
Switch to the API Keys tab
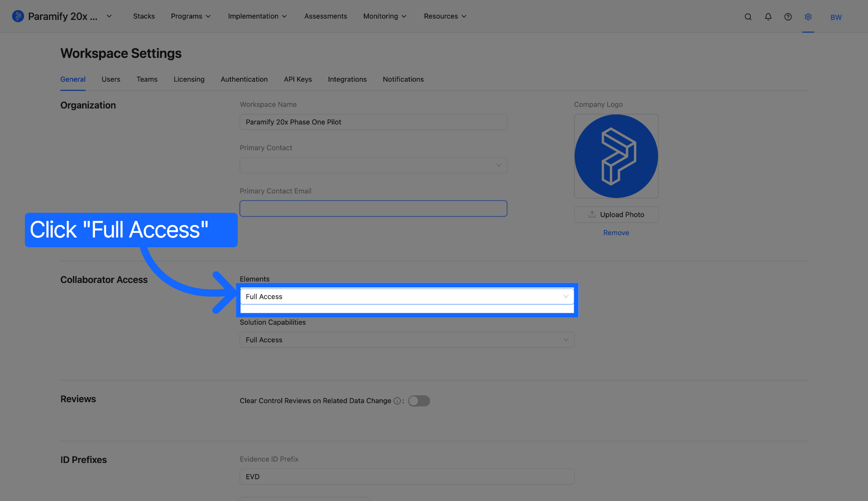pyautogui.click(x=298, y=79)
